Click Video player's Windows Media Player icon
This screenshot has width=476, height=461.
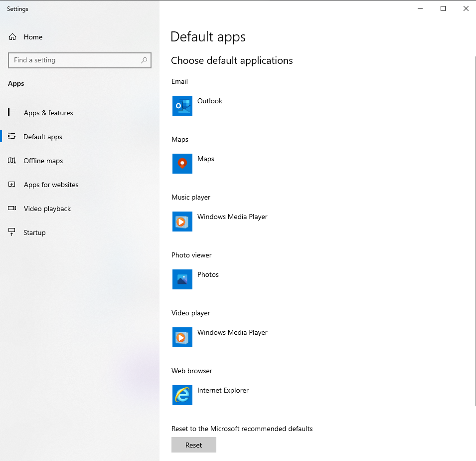[x=182, y=337]
